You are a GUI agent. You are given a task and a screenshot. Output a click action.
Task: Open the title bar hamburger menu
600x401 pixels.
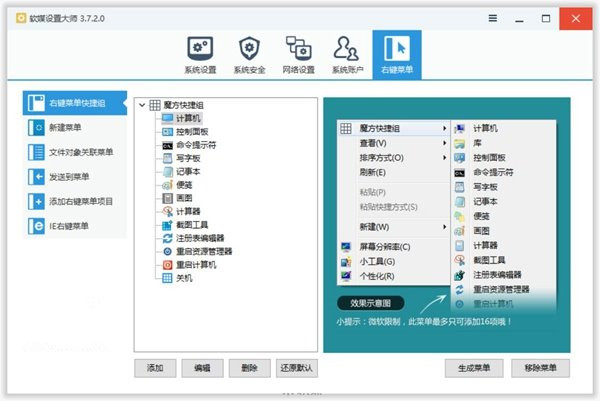493,18
